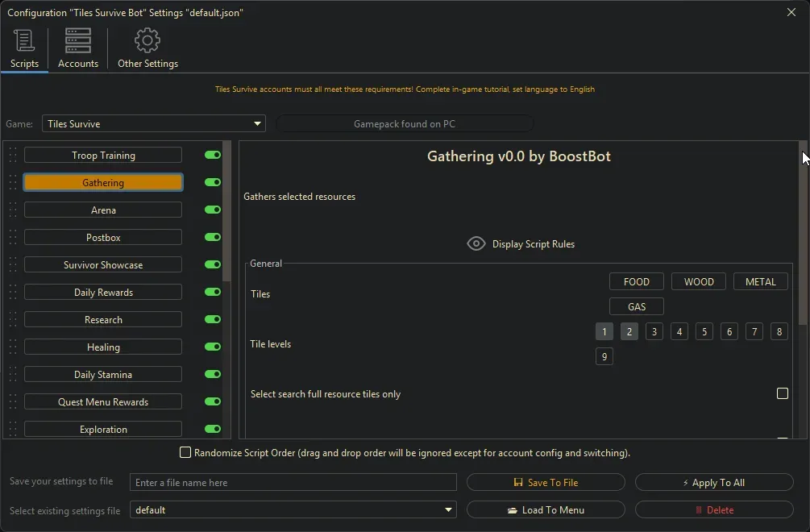Click the file name input field
The image size is (810, 532).
pos(293,483)
